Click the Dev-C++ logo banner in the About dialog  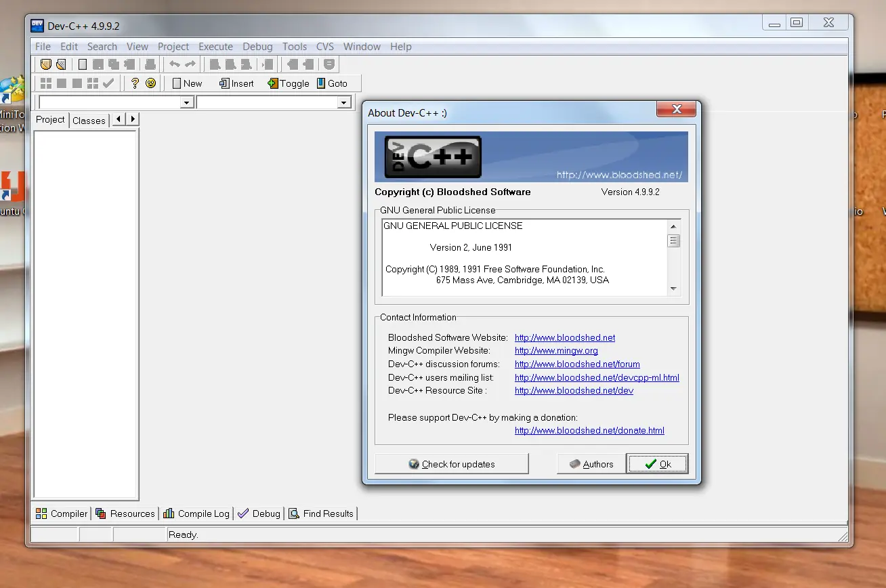[x=531, y=156]
